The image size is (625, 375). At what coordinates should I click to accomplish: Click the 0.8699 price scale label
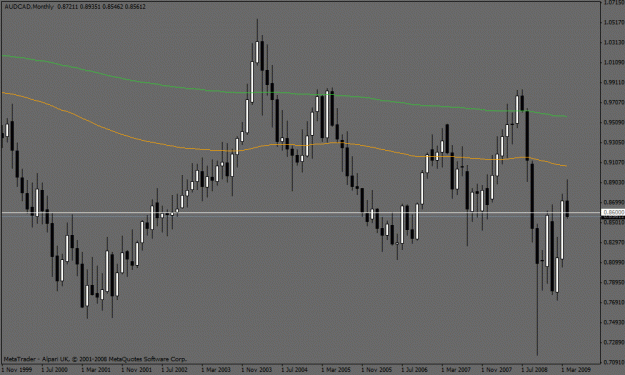[x=614, y=202]
